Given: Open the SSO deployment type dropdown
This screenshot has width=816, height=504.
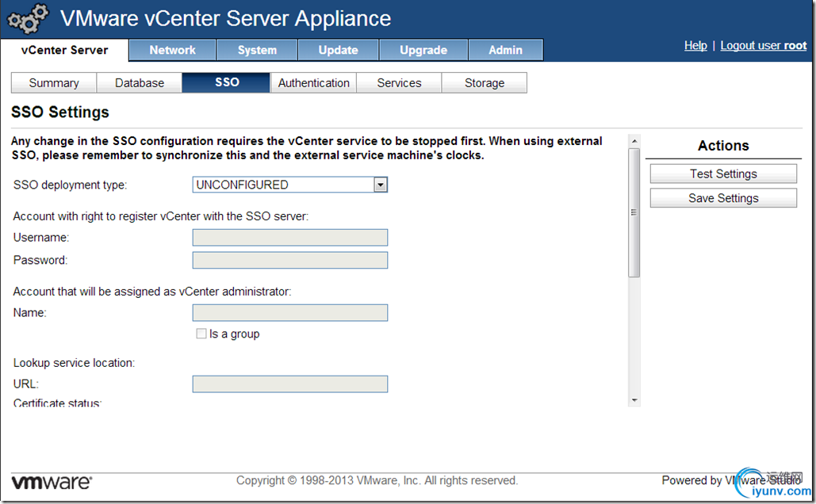Looking at the screenshot, I should tap(381, 185).
